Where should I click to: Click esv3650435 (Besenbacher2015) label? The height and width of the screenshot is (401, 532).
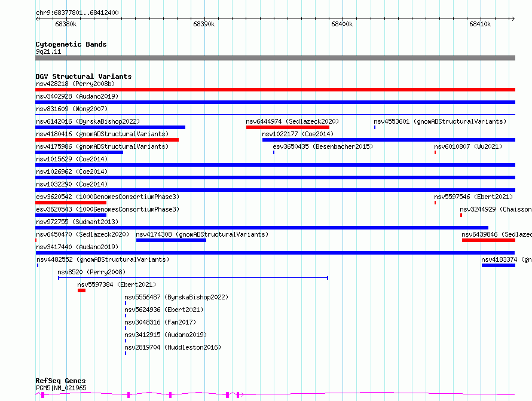tap(323, 146)
